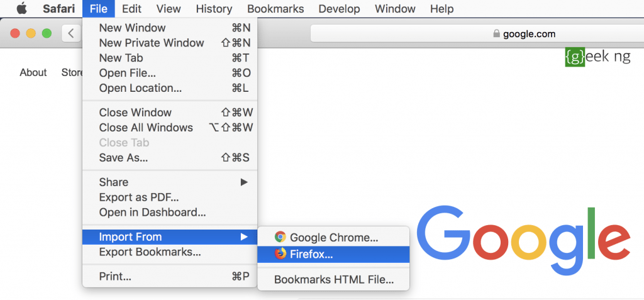Click the Google Chrome icon in submenu
This screenshot has height=300, width=644.
click(x=280, y=236)
